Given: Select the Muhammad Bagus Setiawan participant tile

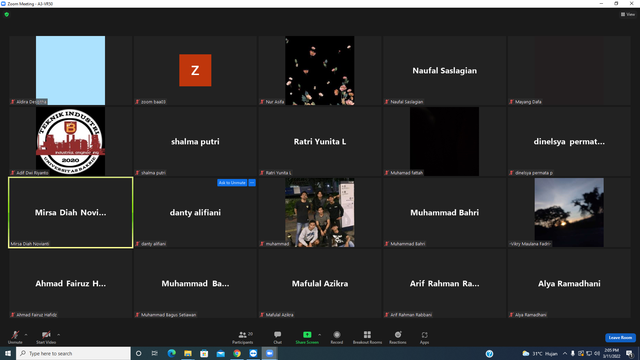Looking at the screenshot, I should pyautogui.click(x=195, y=283).
